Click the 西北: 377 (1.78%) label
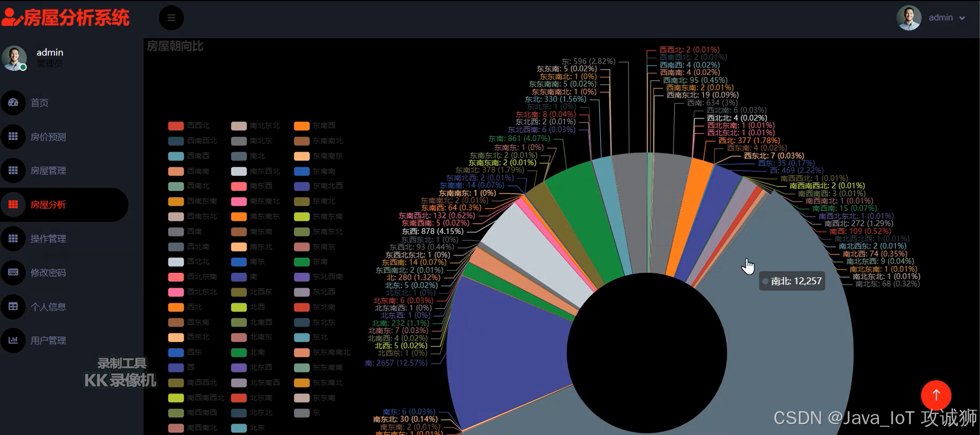The height and width of the screenshot is (435, 980). click(x=749, y=141)
